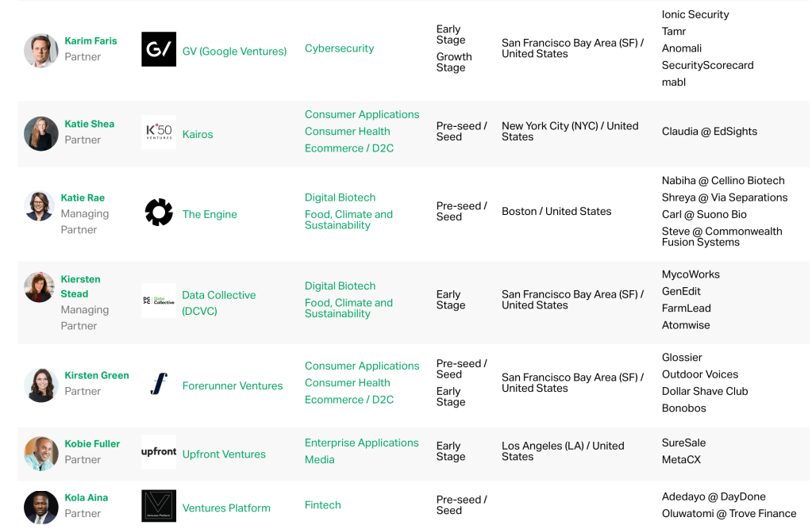Open the Forerunner Ventures firm link

233,386
